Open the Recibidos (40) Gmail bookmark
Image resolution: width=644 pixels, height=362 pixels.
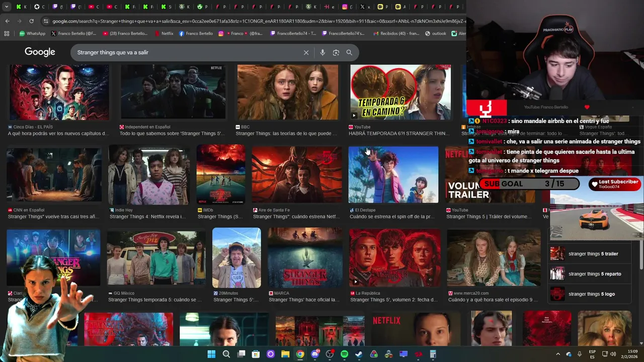click(396, 34)
